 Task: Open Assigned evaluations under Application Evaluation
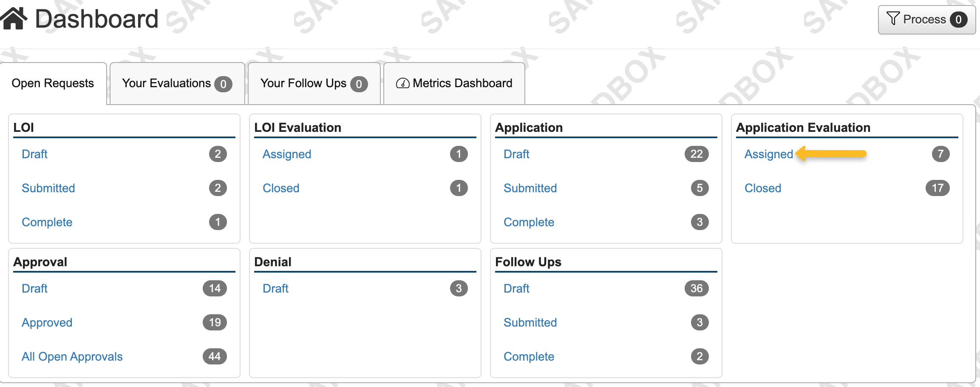768,154
